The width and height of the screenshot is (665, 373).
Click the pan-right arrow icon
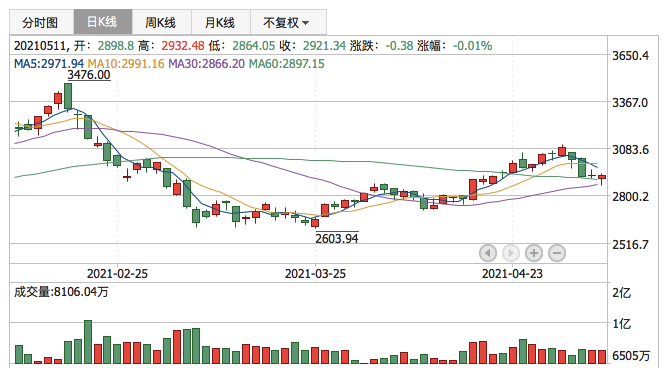511,253
